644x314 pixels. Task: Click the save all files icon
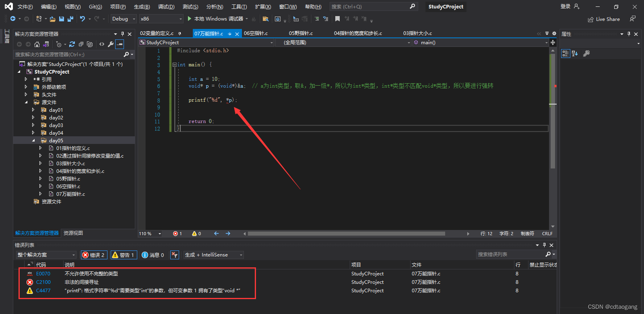[x=70, y=19]
